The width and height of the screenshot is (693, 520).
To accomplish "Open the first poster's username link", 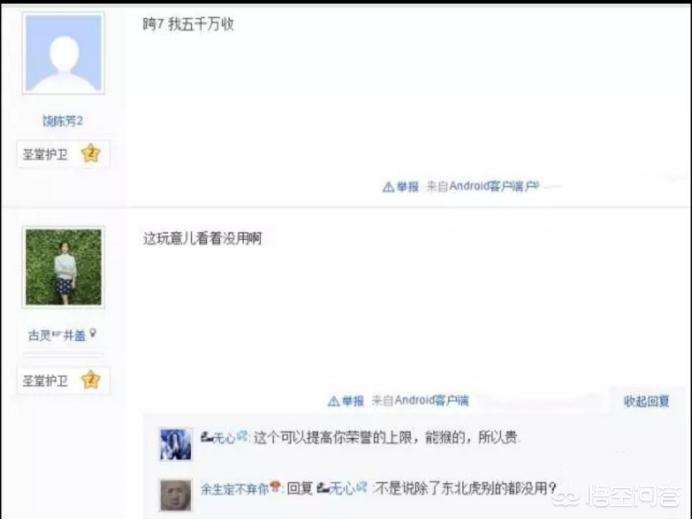I will tap(62, 121).
